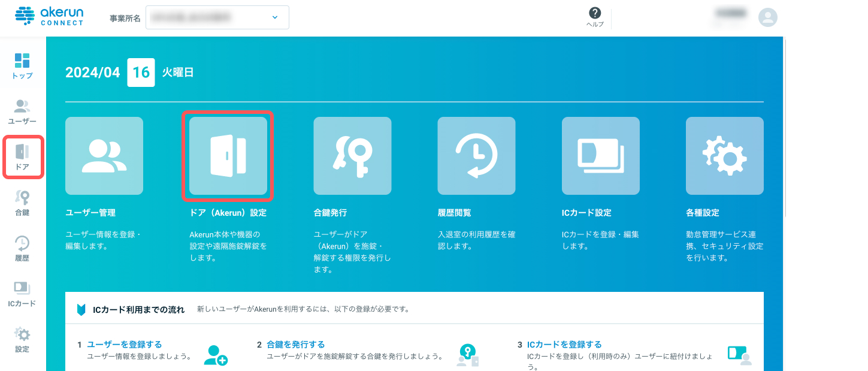The width and height of the screenshot is (868, 371).
Task: Click the ユーザー情報を登録しましょう。 text
Action: click(139, 357)
